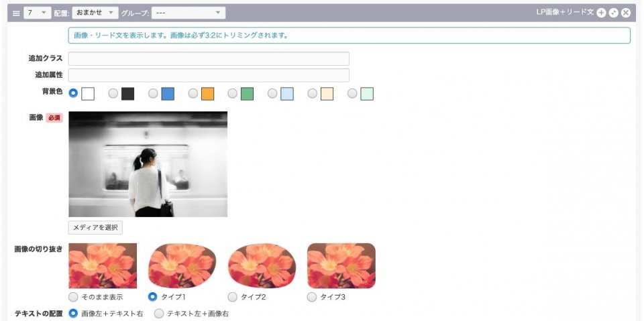Choose the blue background color swatch
The height and width of the screenshot is (321, 644).
168,94
